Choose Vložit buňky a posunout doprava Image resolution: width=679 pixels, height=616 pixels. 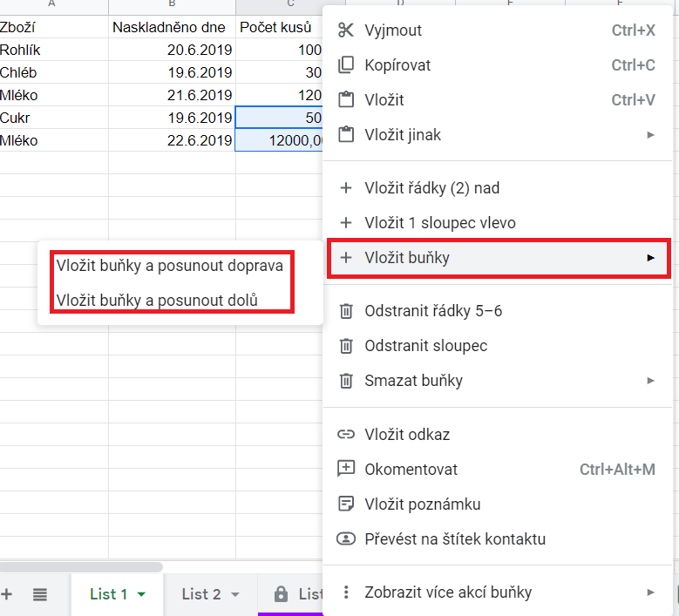click(170, 266)
